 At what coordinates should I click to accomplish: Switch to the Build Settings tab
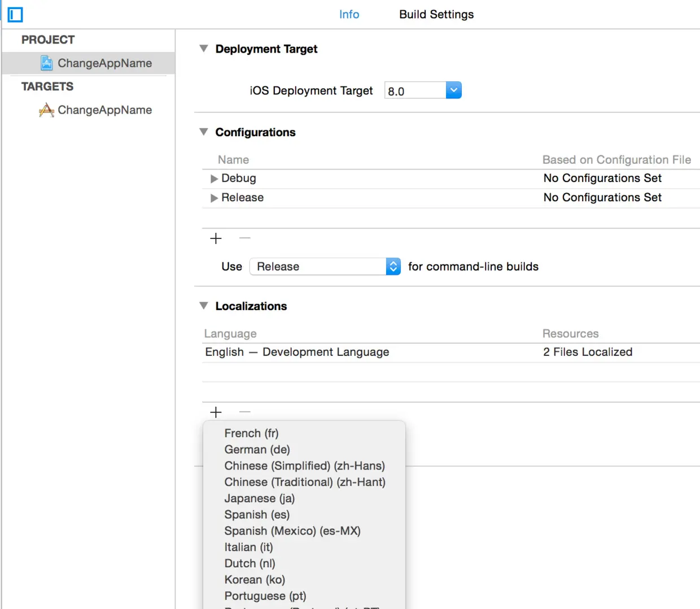tap(436, 15)
